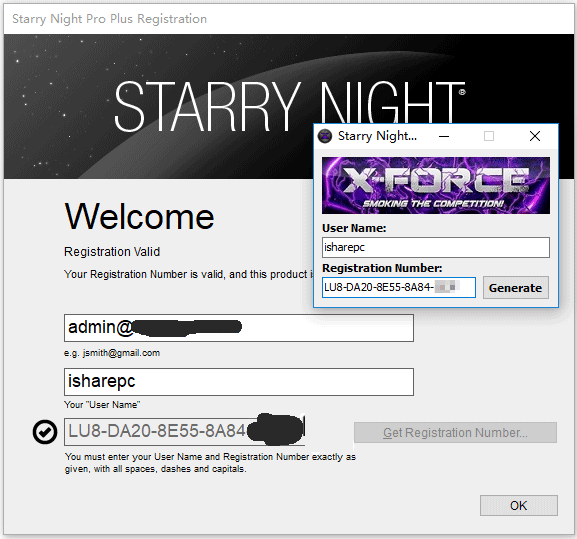The image size is (577, 539).
Task: Click the User Name: label in keygen
Action: (x=354, y=228)
